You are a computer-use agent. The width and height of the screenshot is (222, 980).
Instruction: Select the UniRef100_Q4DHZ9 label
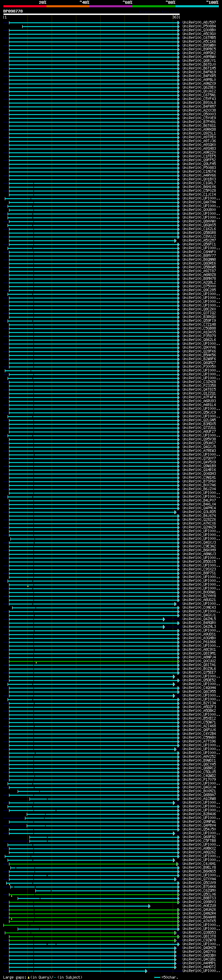[x=199, y=948]
